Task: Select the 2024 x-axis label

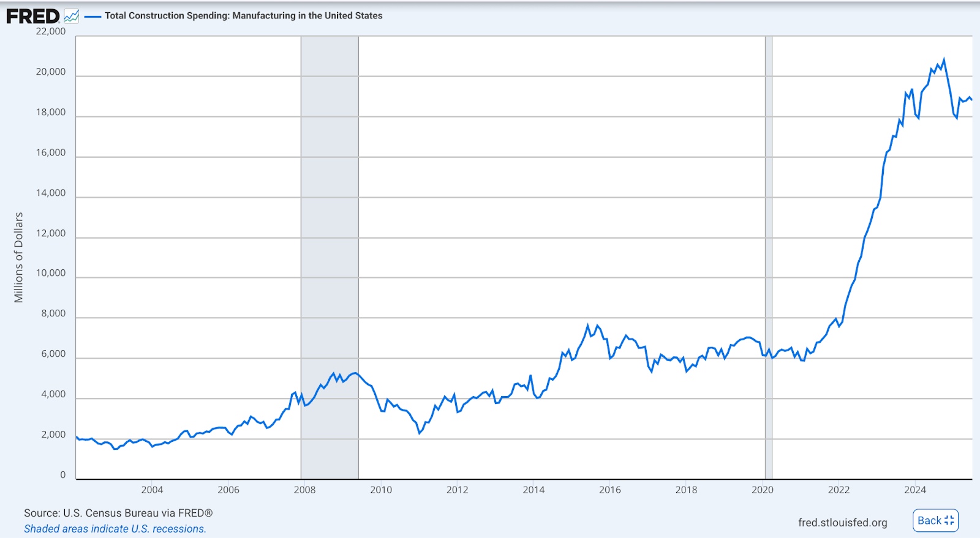Action: [x=915, y=490]
